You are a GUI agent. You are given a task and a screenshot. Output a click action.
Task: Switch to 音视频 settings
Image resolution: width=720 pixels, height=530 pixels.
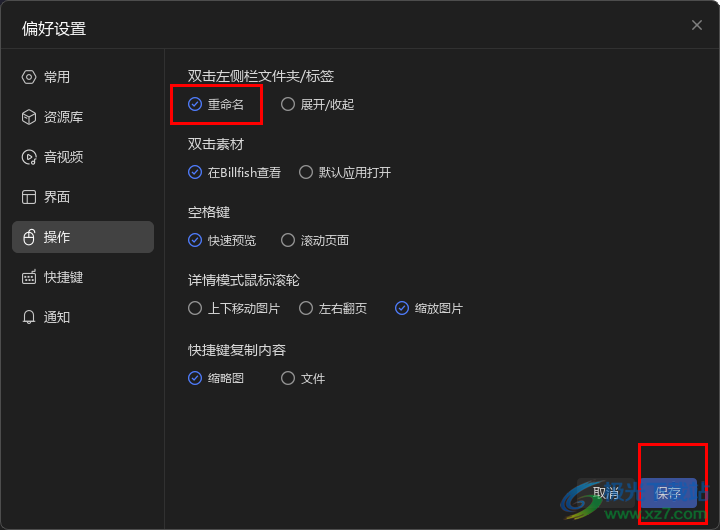(x=83, y=157)
